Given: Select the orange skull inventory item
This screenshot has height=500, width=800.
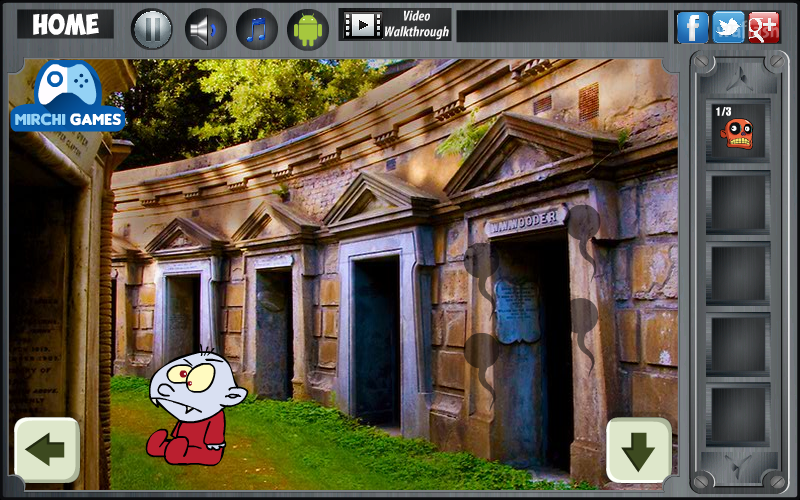Looking at the screenshot, I should [x=738, y=131].
